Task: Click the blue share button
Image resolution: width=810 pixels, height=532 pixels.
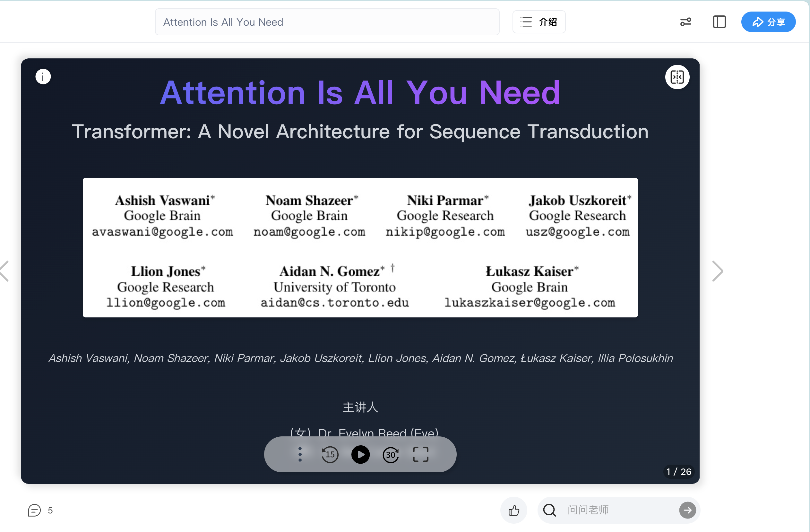Action: click(x=768, y=22)
